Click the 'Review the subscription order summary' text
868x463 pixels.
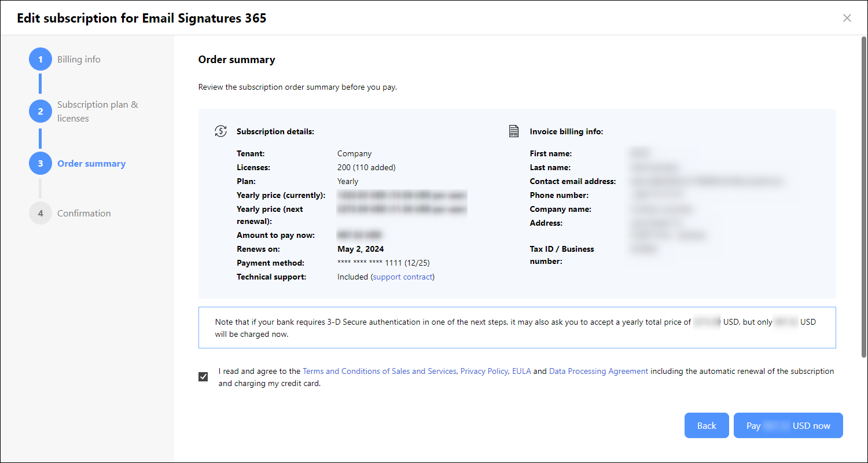[x=297, y=87]
